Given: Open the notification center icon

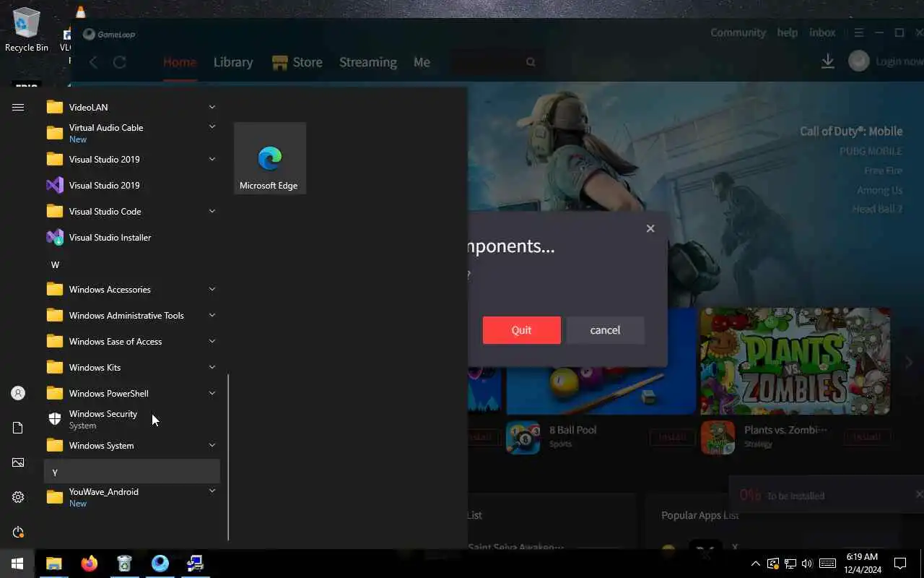Looking at the screenshot, I should point(900,564).
